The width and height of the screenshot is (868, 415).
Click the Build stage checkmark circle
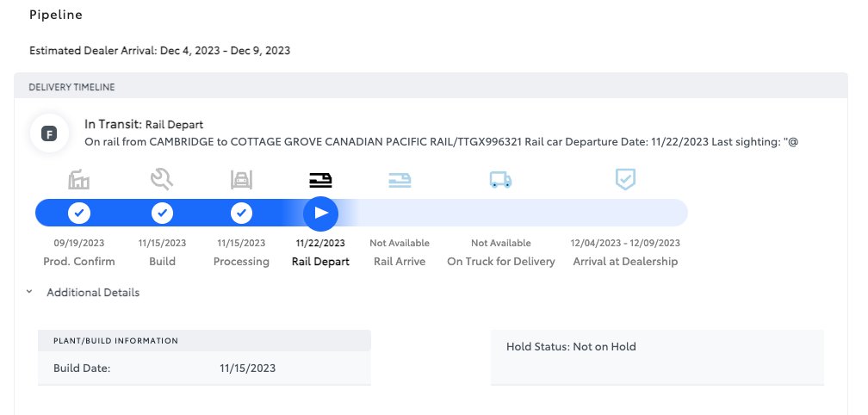[162, 213]
